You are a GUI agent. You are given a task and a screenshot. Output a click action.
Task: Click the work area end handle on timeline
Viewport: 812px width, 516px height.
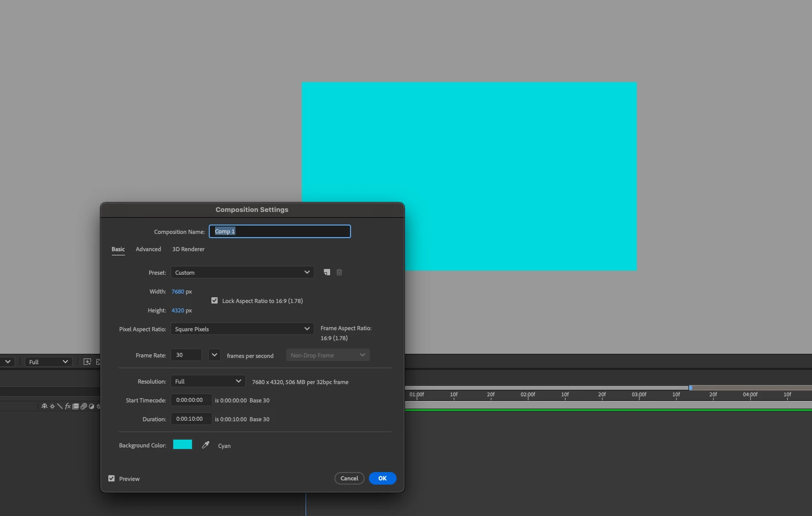pyautogui.click(x=691, y=388)
